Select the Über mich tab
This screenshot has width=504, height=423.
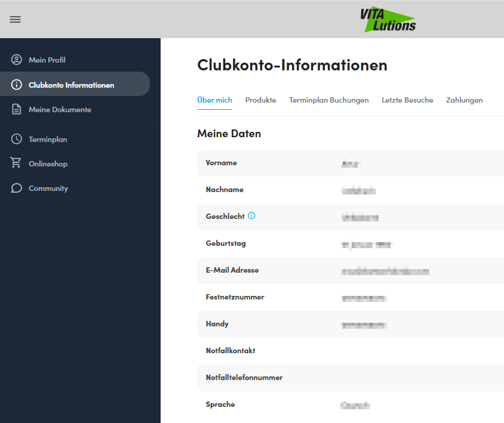click(x=214, y=100)
